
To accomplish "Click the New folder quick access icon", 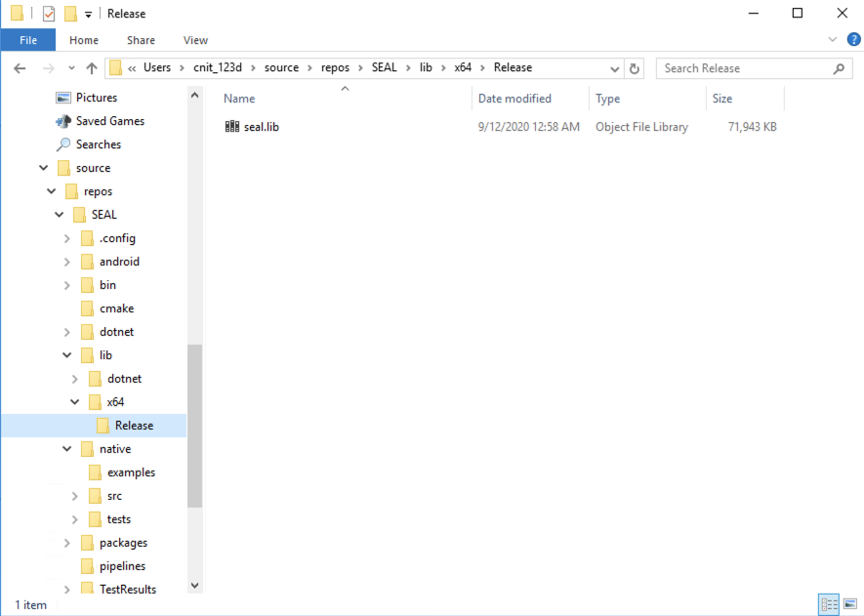I will [70, 14].
